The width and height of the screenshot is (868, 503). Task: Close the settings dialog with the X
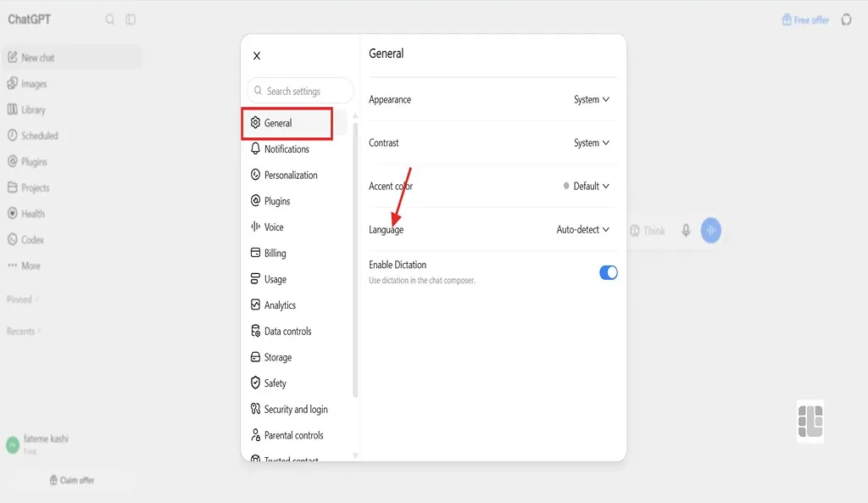(257, 56)
